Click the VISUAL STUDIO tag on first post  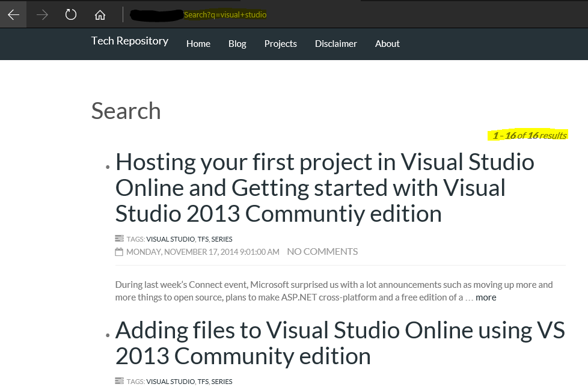click(x=170, y=239)
